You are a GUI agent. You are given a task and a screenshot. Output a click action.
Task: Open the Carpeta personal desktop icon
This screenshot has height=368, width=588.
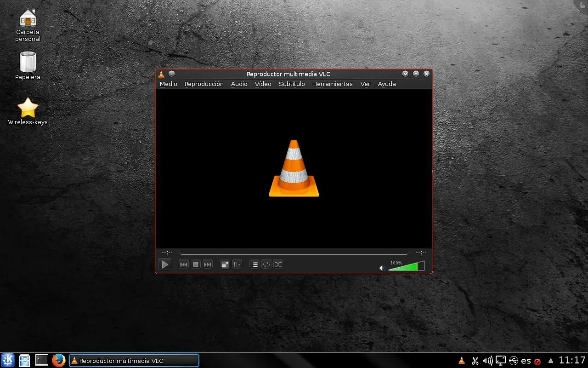28,25
